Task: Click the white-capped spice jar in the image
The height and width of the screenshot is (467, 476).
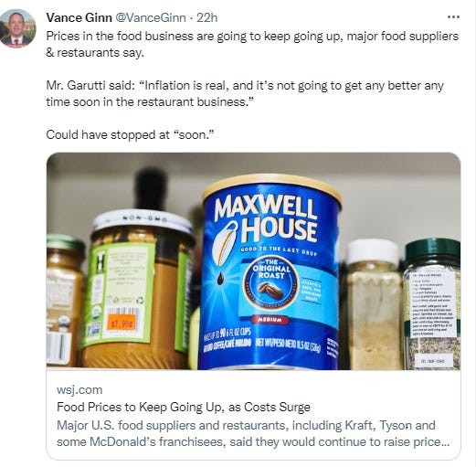Action: coord(374,304)
